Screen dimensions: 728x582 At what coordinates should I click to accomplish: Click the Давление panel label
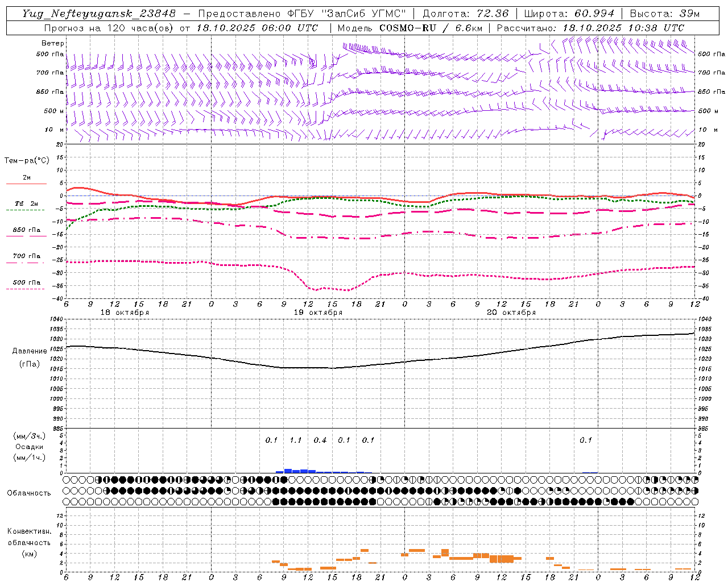click(30, 351)
